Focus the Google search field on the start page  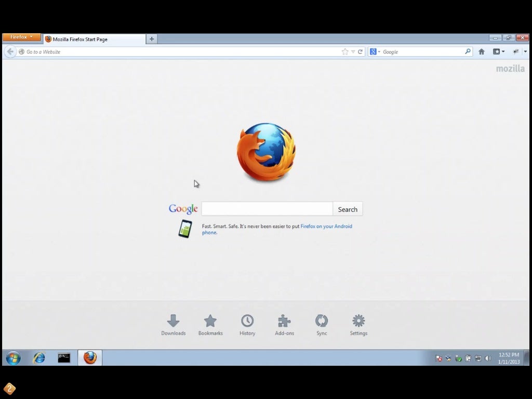tap(267, 209)
